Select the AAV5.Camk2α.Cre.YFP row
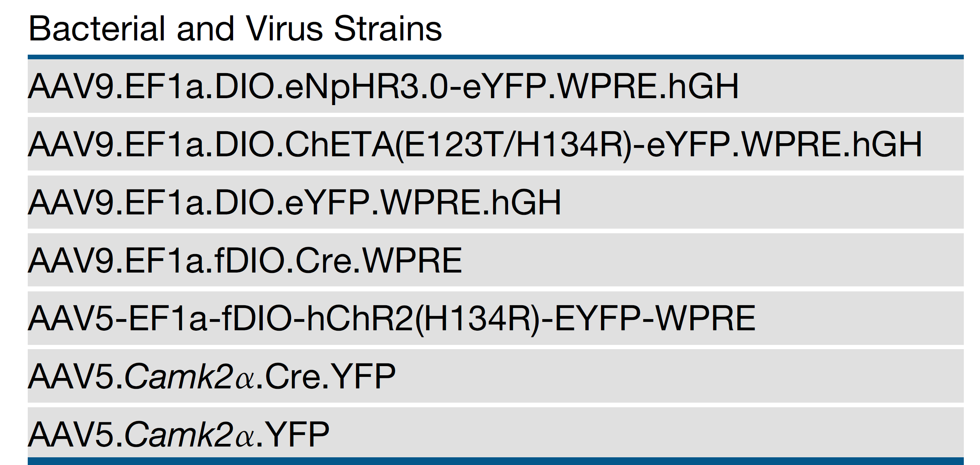The height and width of the screenshot is (465, 980). coord(212,376)
